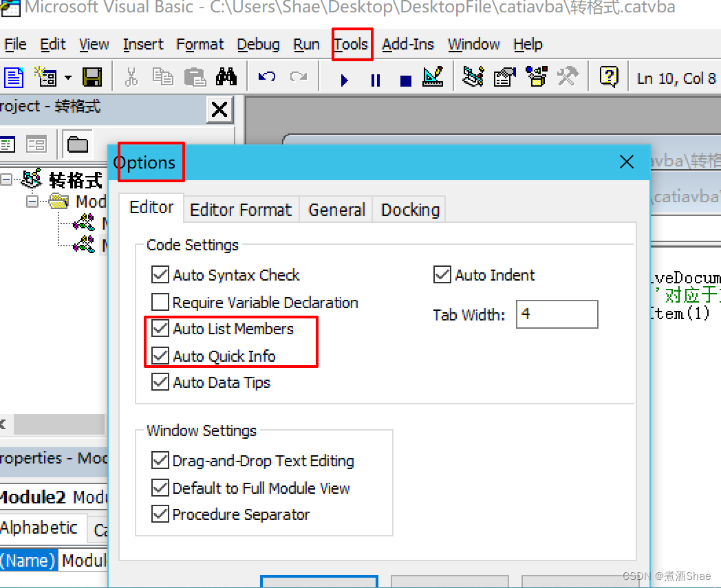Image resolution: width=721 pixels, height=588 pixels.
Task: Toggle Design Mode icon in toolbar
Action: pyautogui.click(x=433, y=77)
